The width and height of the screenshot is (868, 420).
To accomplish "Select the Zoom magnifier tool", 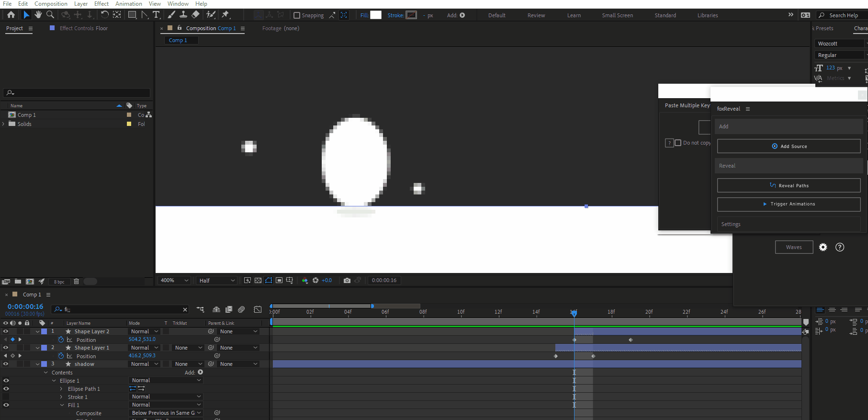I will [50, 15].
